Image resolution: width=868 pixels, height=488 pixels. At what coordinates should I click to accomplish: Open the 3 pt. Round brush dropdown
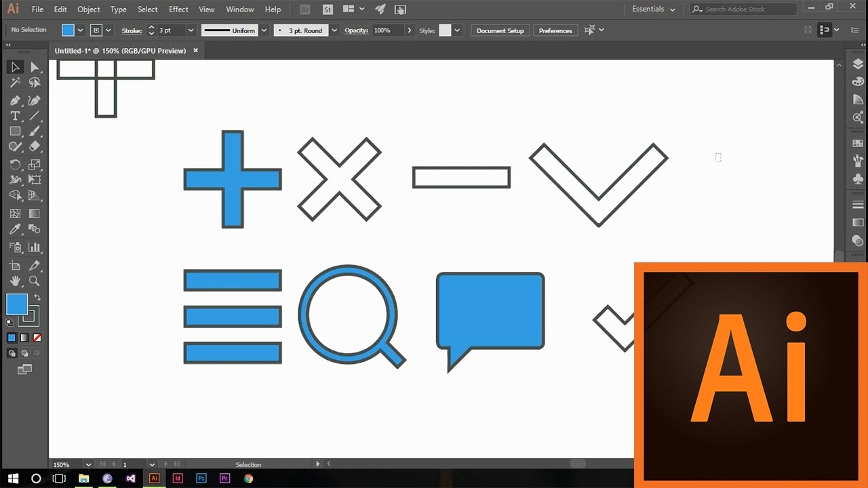334,30
